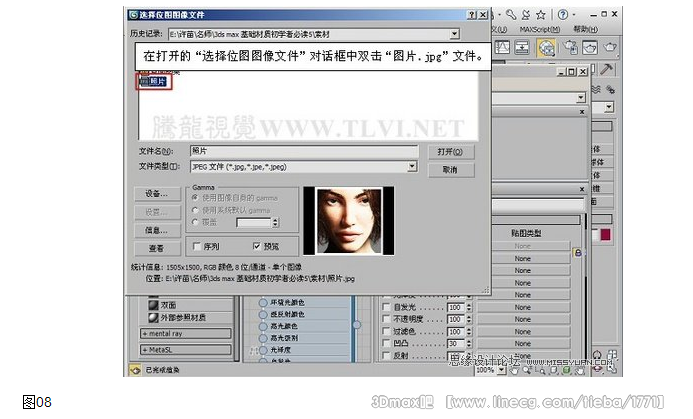Screen dimensions: 693x419
Task: Click the red color swatch in command panel
Action: click(605, 235)
